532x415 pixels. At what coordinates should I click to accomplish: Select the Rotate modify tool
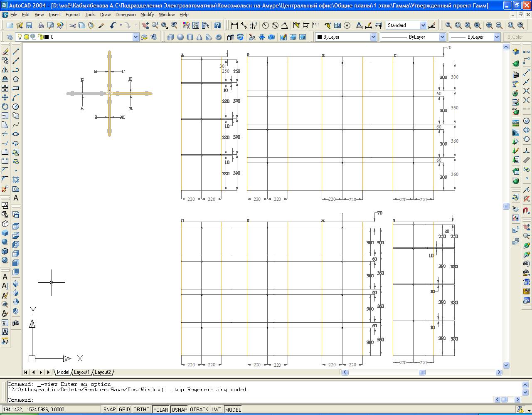5,106
